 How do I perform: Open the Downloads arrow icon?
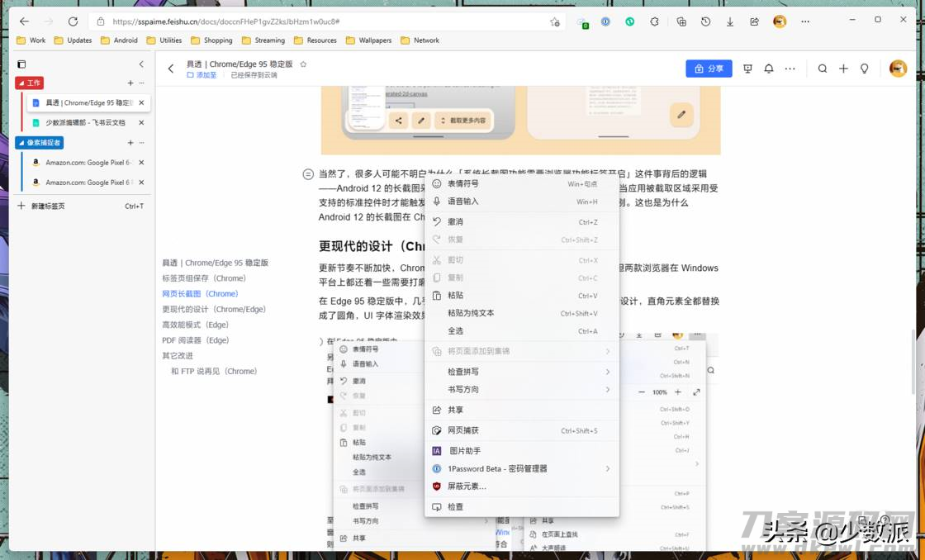tap(730, 21)
